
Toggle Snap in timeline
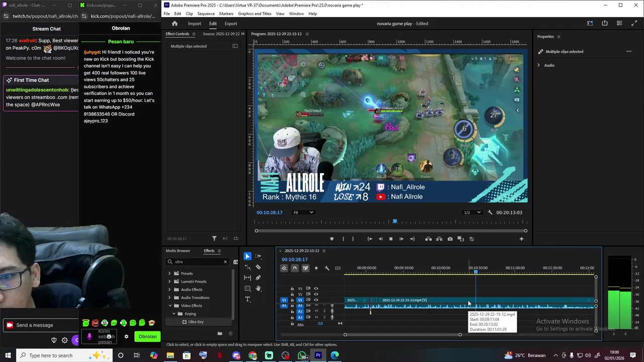[x=295, y=268]
